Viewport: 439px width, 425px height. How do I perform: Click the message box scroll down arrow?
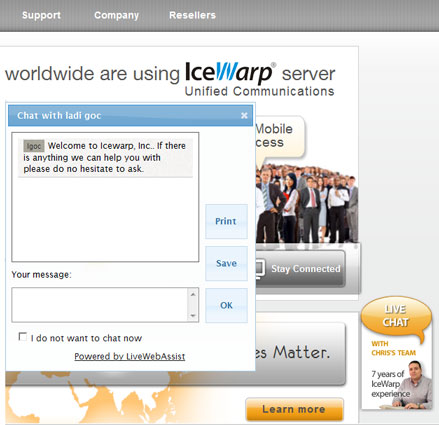[x=193, y=316]
